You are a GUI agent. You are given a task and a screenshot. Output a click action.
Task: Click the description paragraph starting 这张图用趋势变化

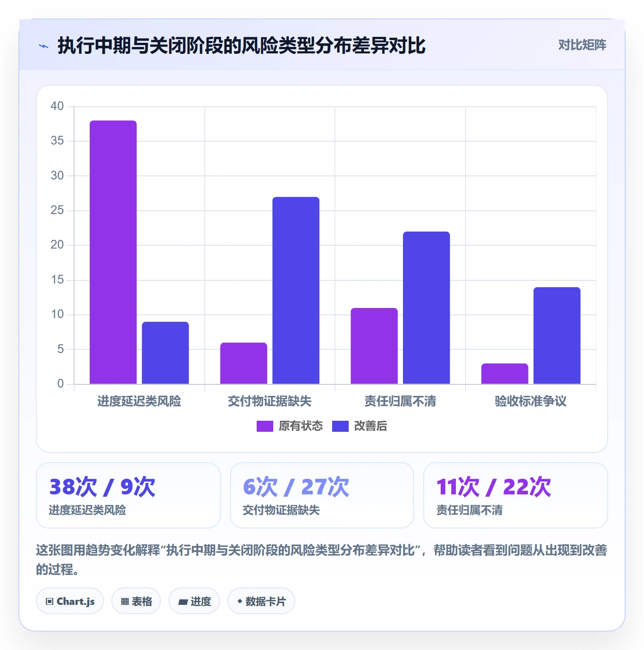click(322, 560)
